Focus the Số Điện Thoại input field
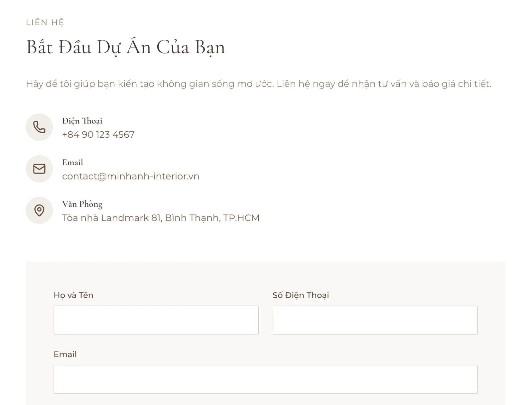Screen dimensions: 532x405 pyautogui.click(x=375, y=320)
